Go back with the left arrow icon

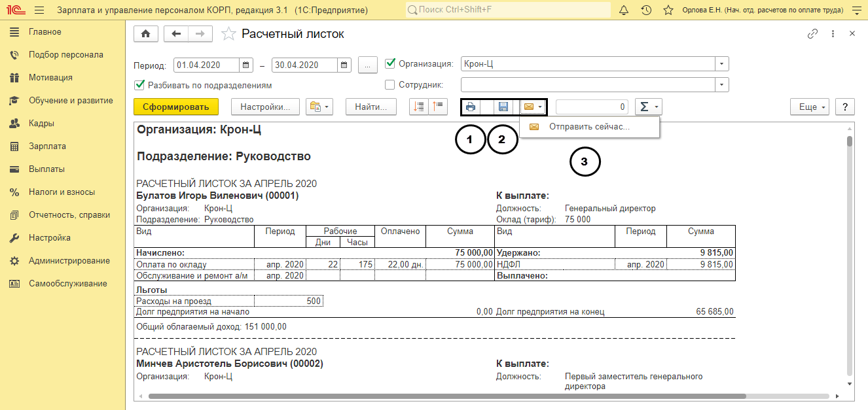click(175, 35)
